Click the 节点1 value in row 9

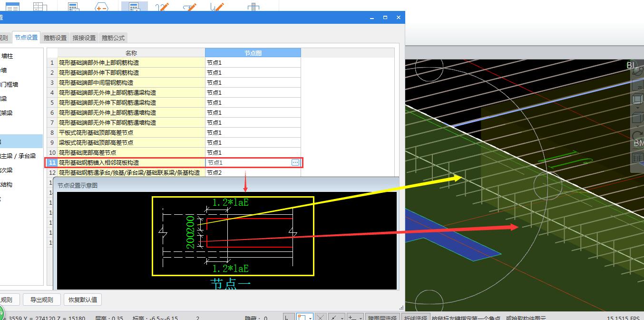click(x=253, y=142)
